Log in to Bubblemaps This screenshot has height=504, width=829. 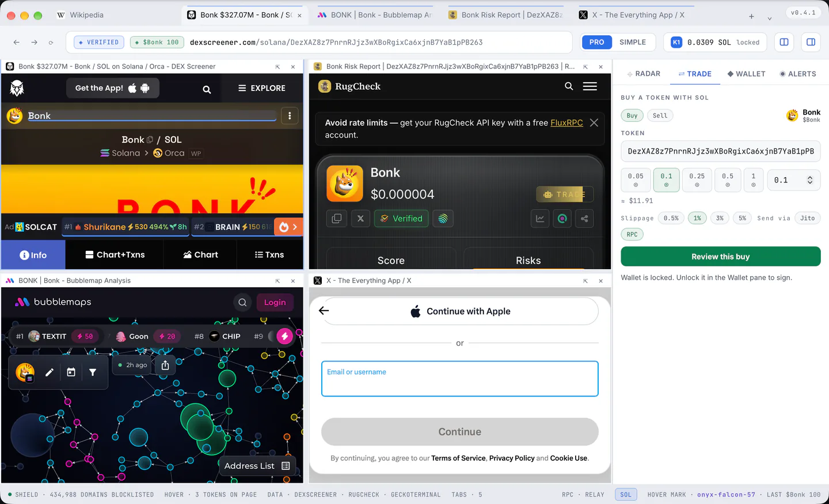pyautogui.click(x=275, y=303)
